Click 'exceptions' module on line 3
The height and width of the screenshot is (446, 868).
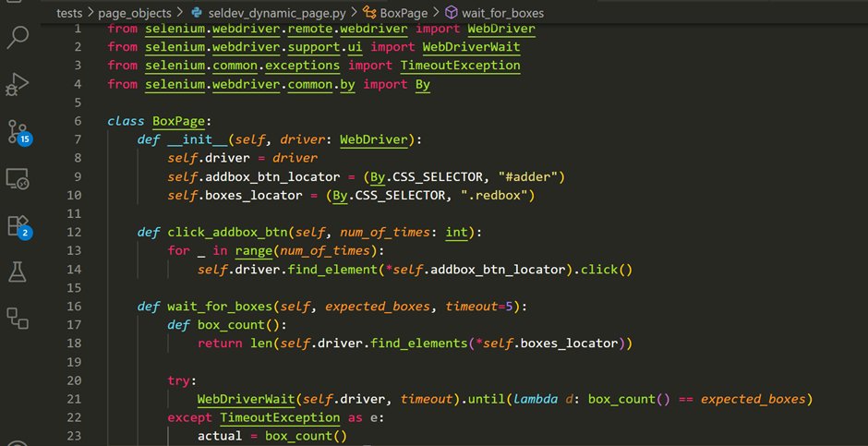coord(302,66)
